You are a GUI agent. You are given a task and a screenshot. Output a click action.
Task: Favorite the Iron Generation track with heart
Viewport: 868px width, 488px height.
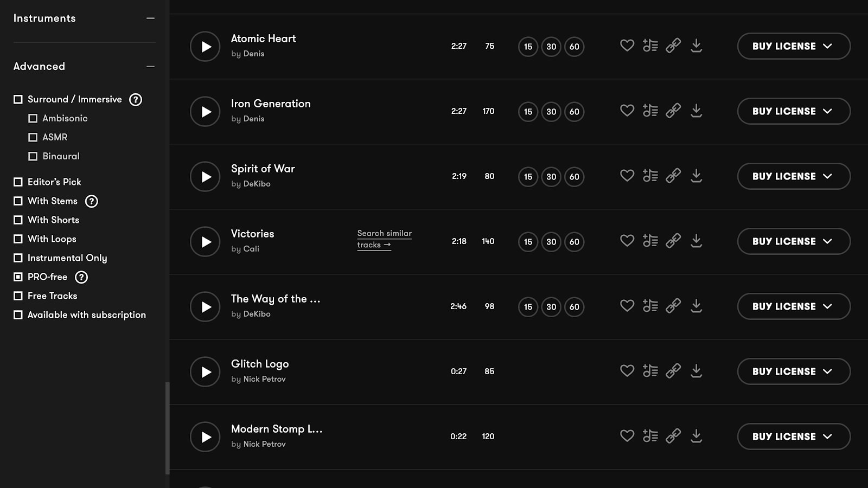pos(627,111)
